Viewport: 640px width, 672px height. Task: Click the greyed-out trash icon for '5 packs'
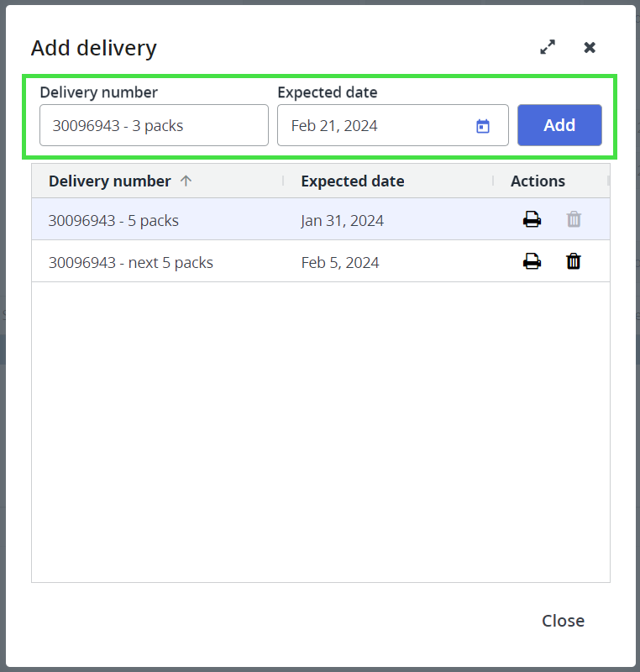(574, 220)
